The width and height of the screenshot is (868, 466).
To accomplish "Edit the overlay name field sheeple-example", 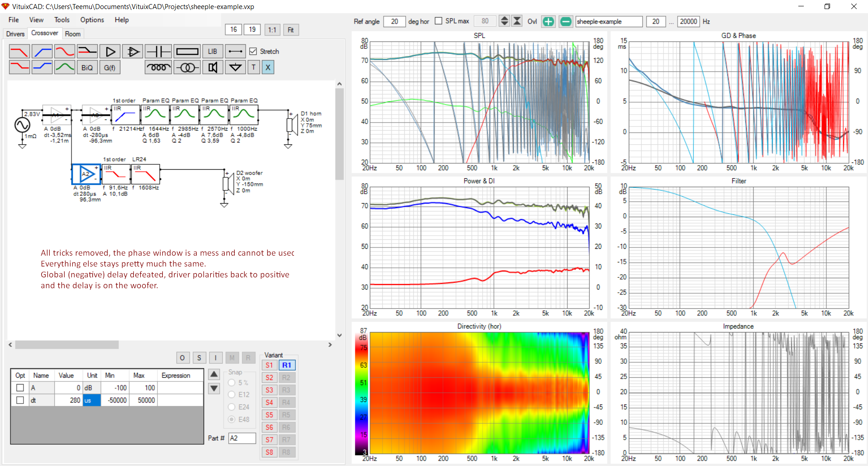I will tap(609, 21).
